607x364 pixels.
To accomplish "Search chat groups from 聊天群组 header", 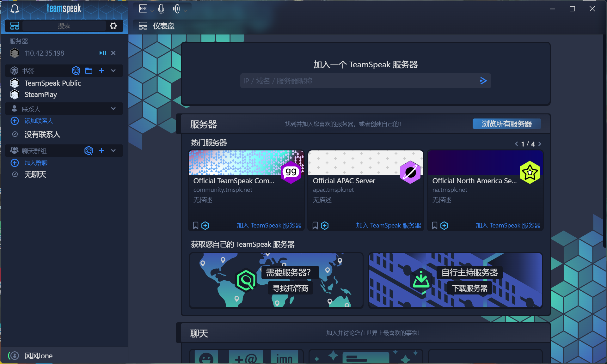I will click(x=89, y=151).
